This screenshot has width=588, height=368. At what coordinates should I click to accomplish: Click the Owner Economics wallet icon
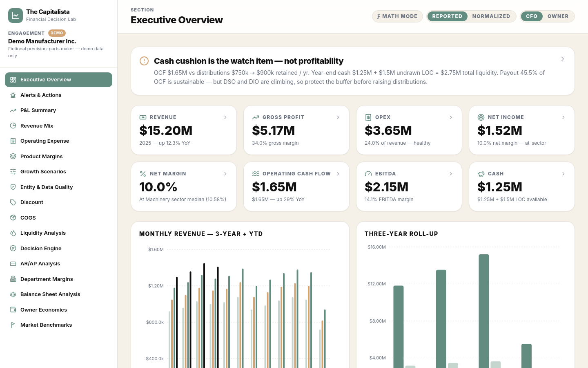tap(13, 310)
